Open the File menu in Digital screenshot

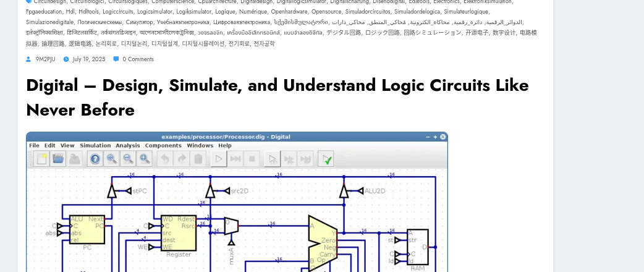point(34,145)
